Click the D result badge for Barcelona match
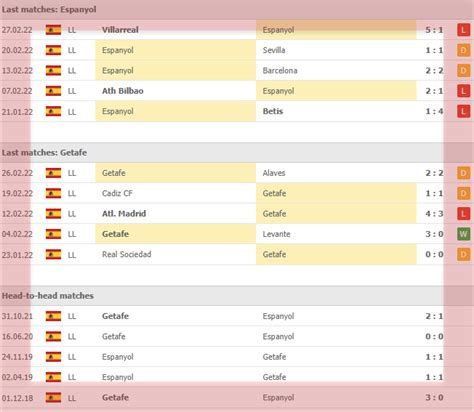Screen dimensions: 474x412 point(463,71)
